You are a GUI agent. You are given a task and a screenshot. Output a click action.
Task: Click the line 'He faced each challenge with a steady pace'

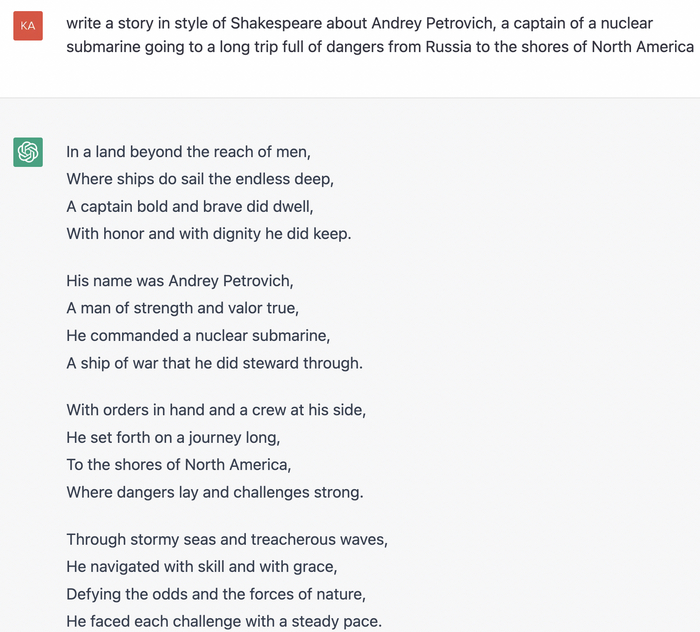point(224,621)
